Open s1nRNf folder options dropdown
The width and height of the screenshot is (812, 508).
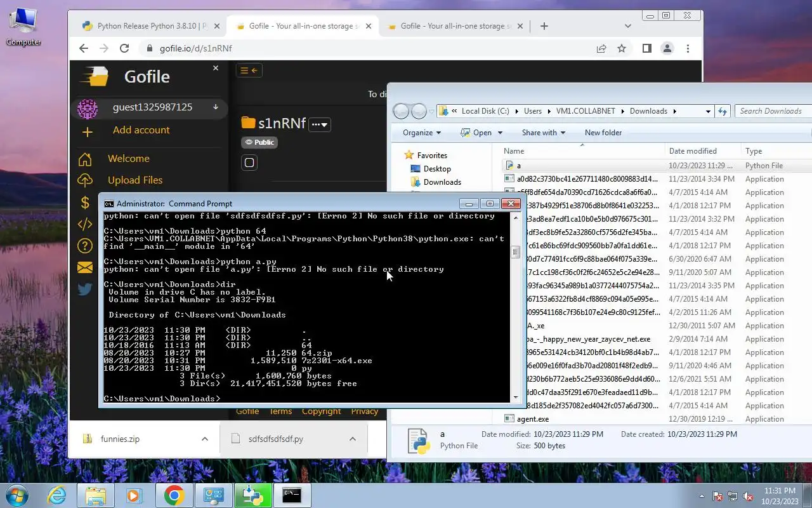coord(320,124)
